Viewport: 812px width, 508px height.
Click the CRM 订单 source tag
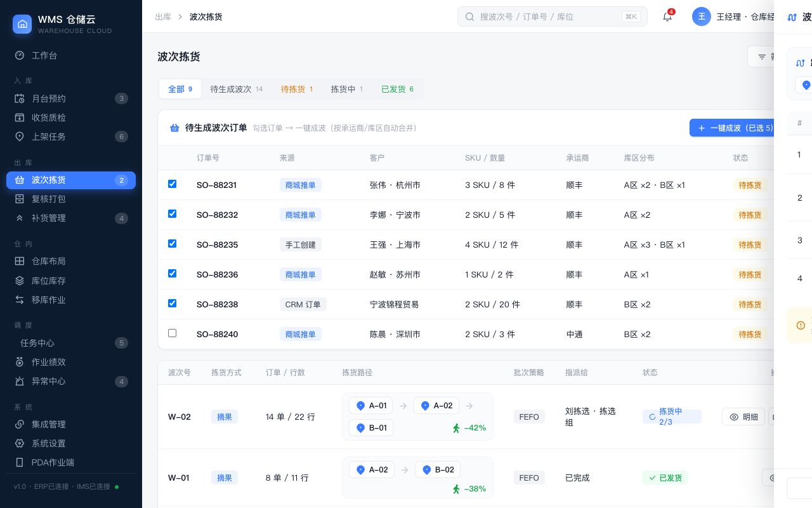[x=303, y=304]
